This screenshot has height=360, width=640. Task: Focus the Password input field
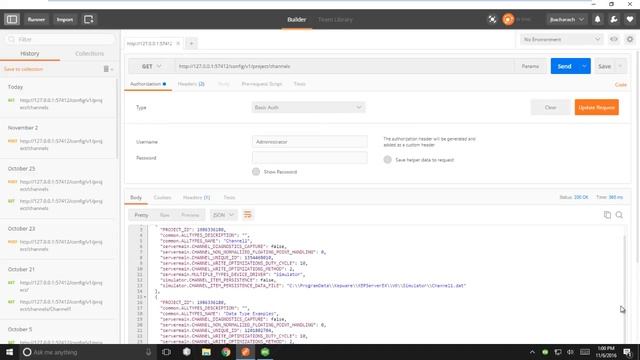tap(309, 158)
